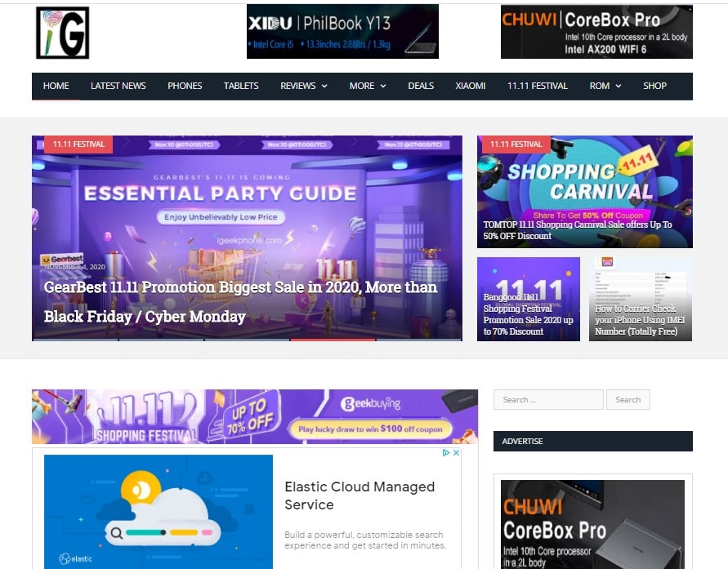Image resolution: width=728 pixels, height=569 pixels.
Task: Click the 11.11 Festival tag on TOMTOP card
Action: pos(516,144)
